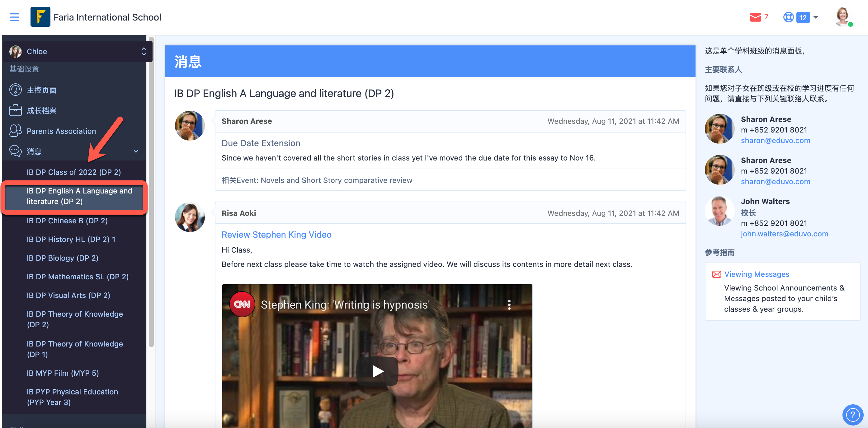
Task: Open the hamburger navigation menu
Action: (x=15, y=17)
